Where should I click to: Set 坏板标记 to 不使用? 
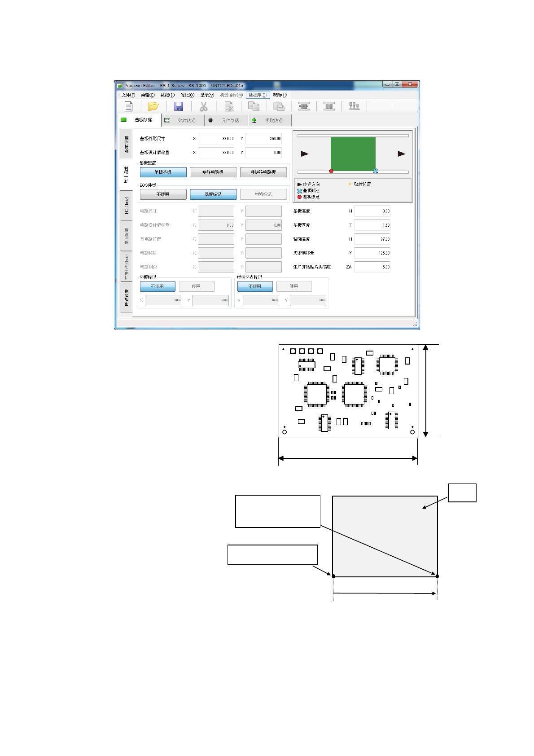click(x=158, y=286)
